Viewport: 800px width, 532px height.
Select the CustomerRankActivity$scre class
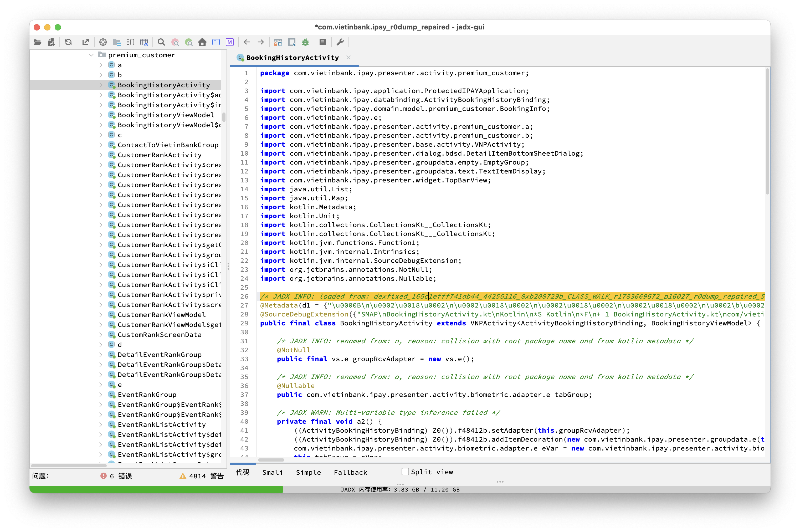(x=169, y=305)
